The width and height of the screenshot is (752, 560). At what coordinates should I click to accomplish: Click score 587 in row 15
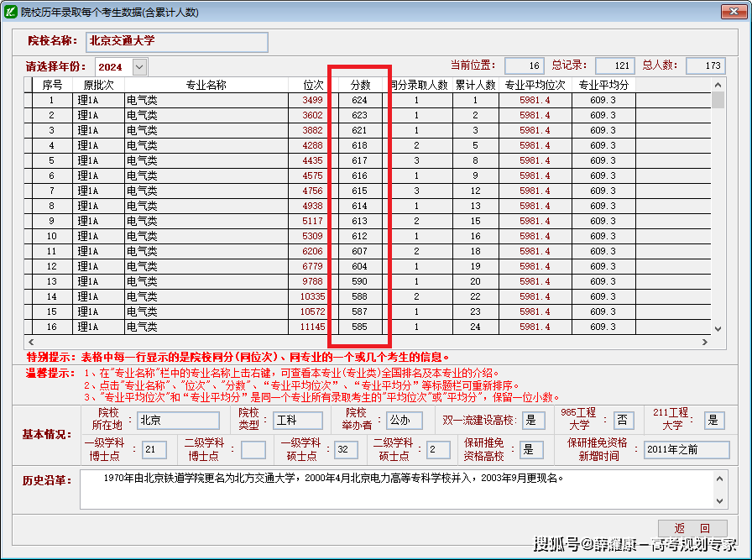359,311
